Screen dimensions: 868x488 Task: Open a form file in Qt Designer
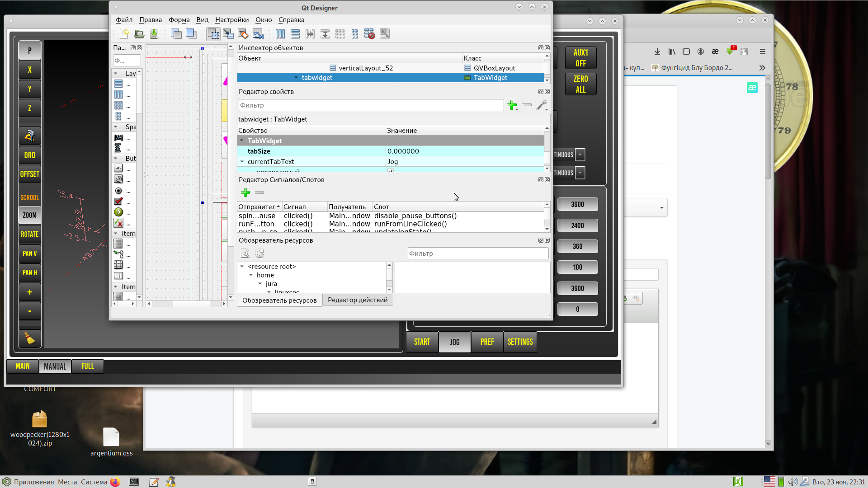click(x=139, y=34)
